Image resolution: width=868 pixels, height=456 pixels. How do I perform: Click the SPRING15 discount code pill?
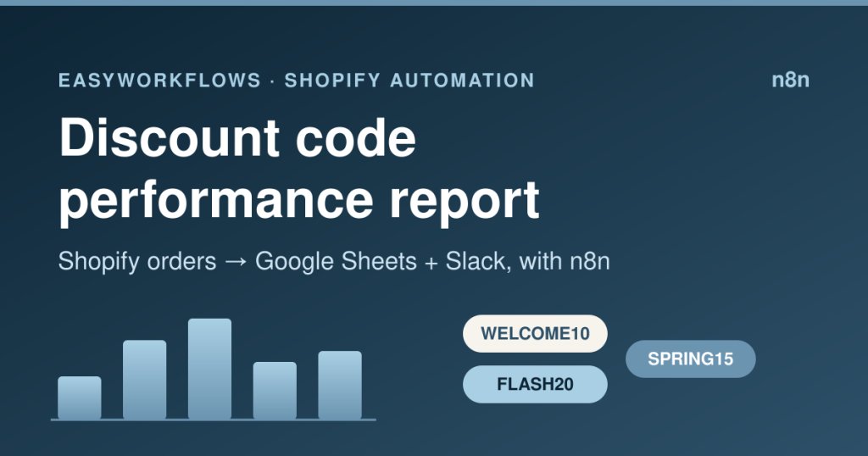(x=690, y=359)
